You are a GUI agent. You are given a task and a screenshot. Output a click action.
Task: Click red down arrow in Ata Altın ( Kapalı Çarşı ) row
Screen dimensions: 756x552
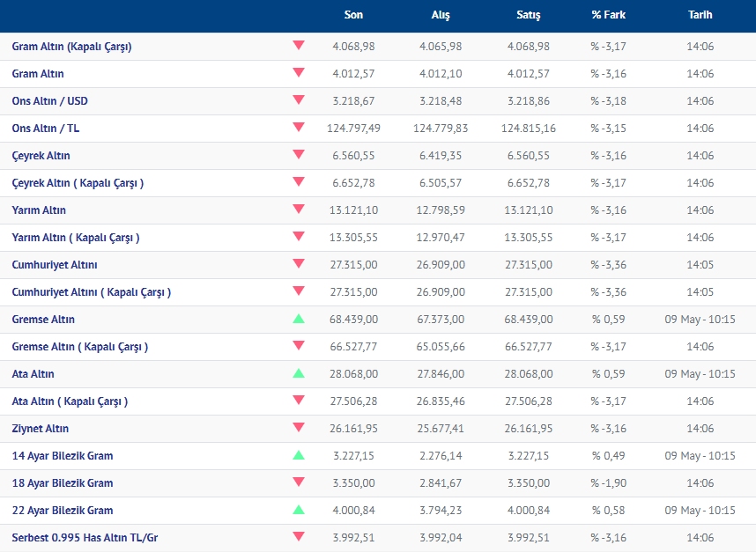coord(299,400)
